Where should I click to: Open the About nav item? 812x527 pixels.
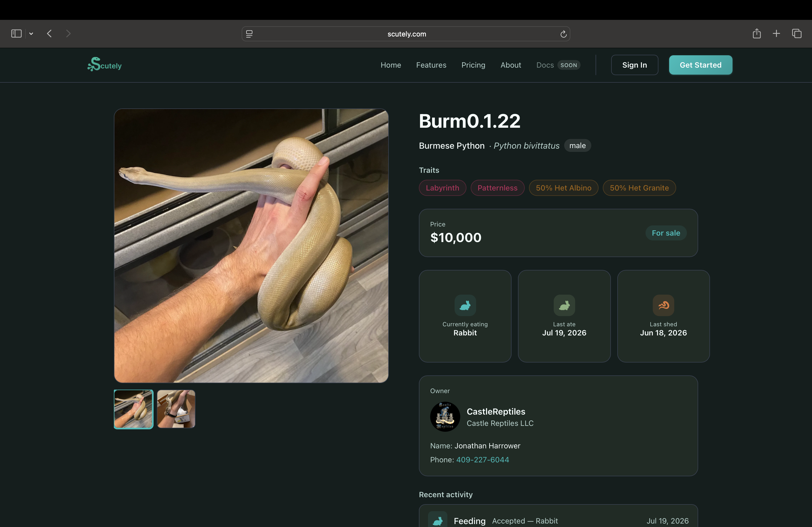pos(510,65)
